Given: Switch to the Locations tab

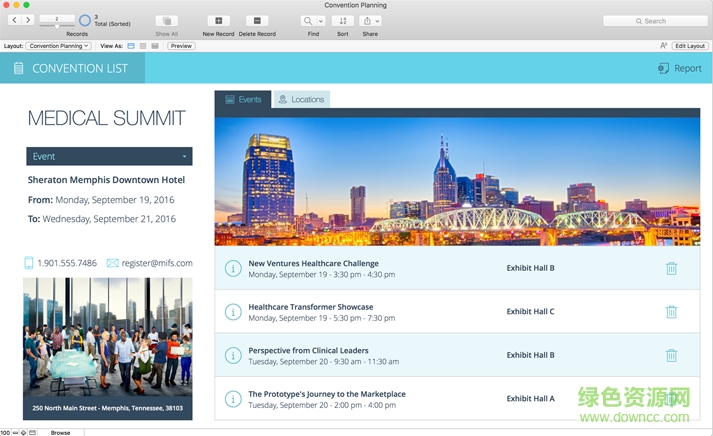Looking at the screenshot, I should 301,99.
